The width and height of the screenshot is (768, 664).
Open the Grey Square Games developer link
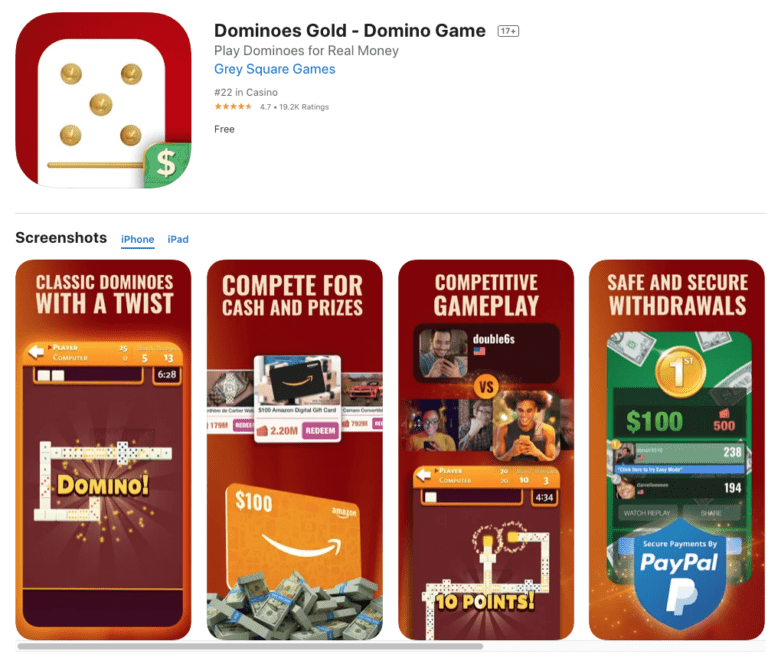click(x=274, y=69)
